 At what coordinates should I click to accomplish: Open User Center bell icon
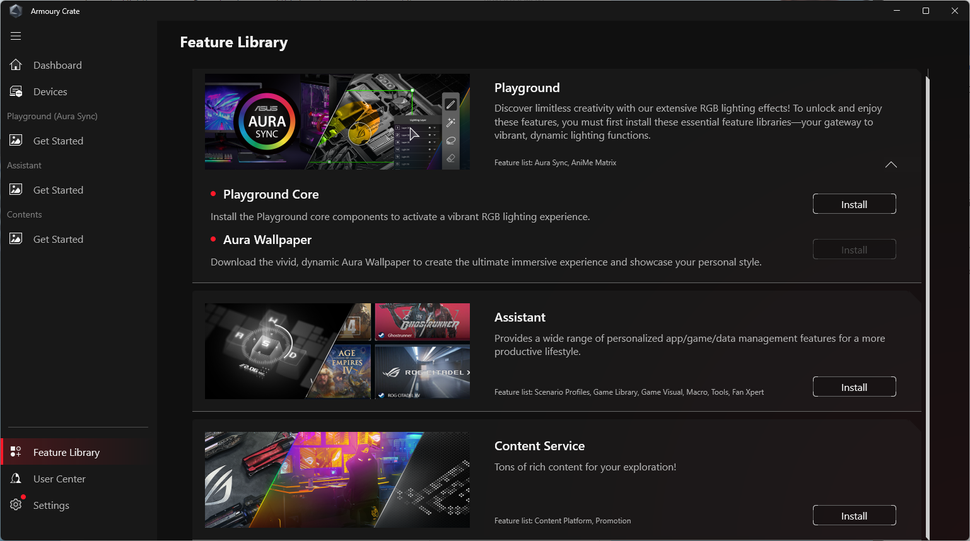(x=16, y=479)
